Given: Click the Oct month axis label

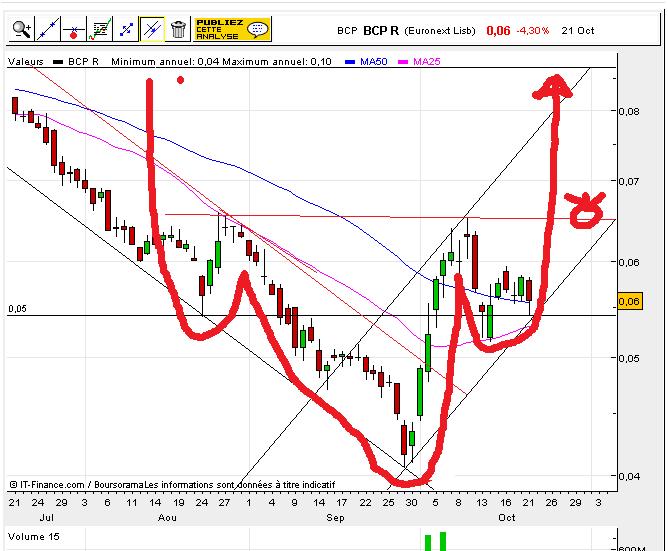Looking at the screenshot, I should tap(507, 518).
